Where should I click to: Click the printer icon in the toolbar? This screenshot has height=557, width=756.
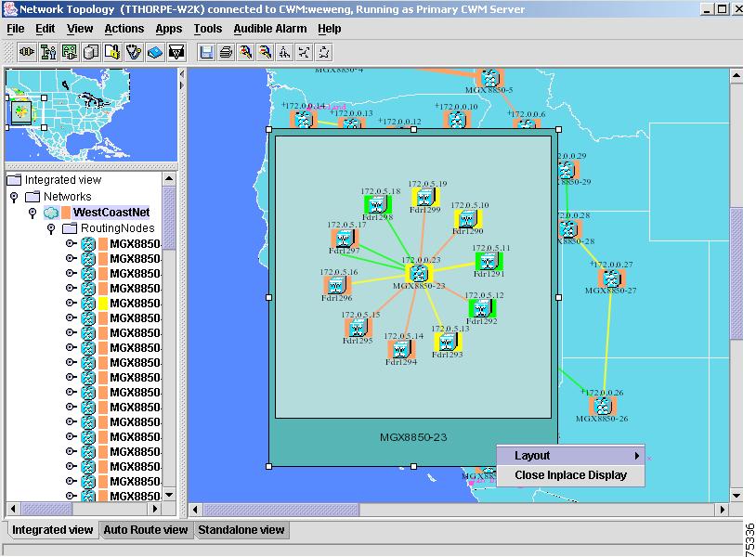tap(226, 52)
